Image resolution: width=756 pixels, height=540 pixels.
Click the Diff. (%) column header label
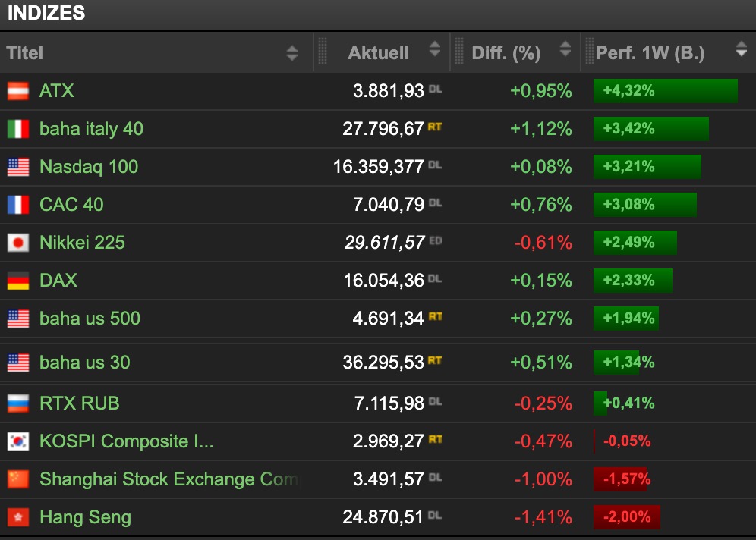pyautogui.click(x=506, y=53)
